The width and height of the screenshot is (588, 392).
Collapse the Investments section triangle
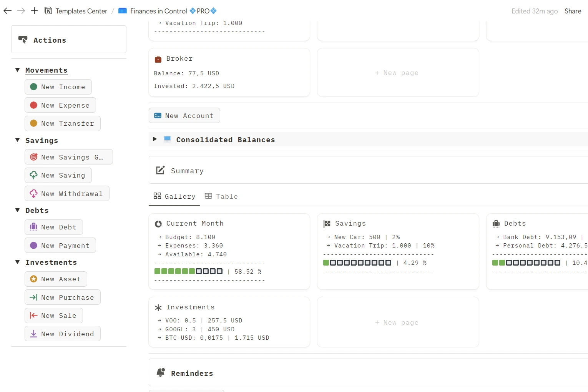[x=17, y=262]
